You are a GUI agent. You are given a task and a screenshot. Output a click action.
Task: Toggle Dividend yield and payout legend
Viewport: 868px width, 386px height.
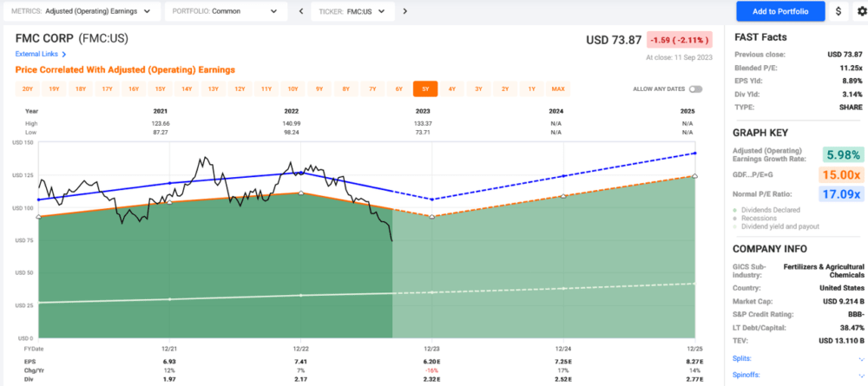point(776,226)
